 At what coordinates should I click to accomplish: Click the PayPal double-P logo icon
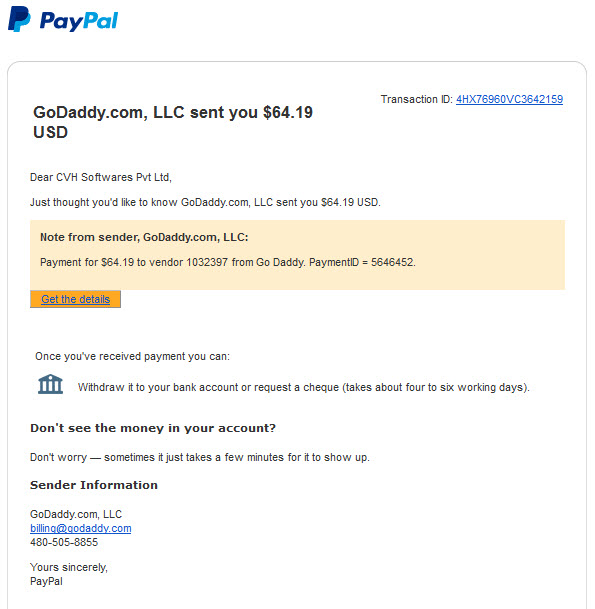click(x=19, y=19)
